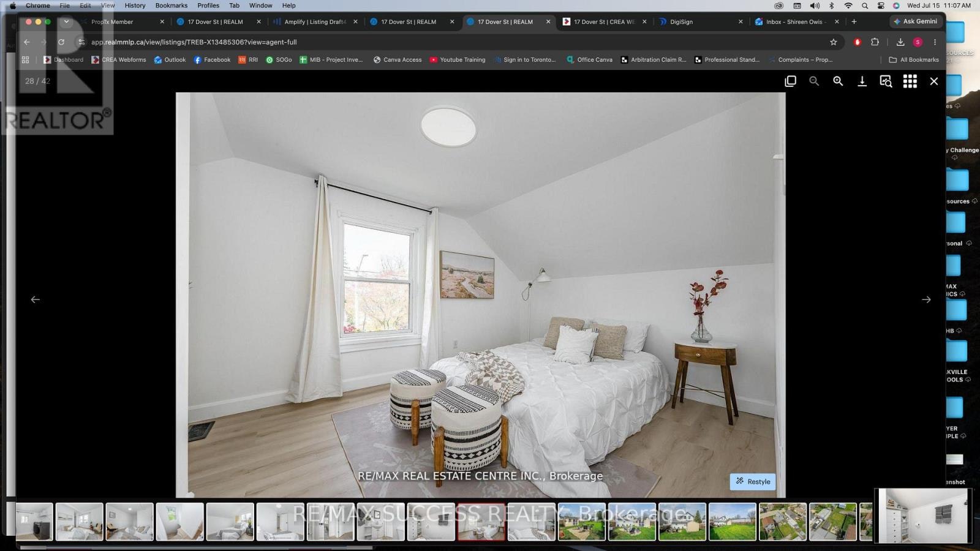980x551 pixels.
Task: Zoom in on the listing photo
Action: click(838, 81)
